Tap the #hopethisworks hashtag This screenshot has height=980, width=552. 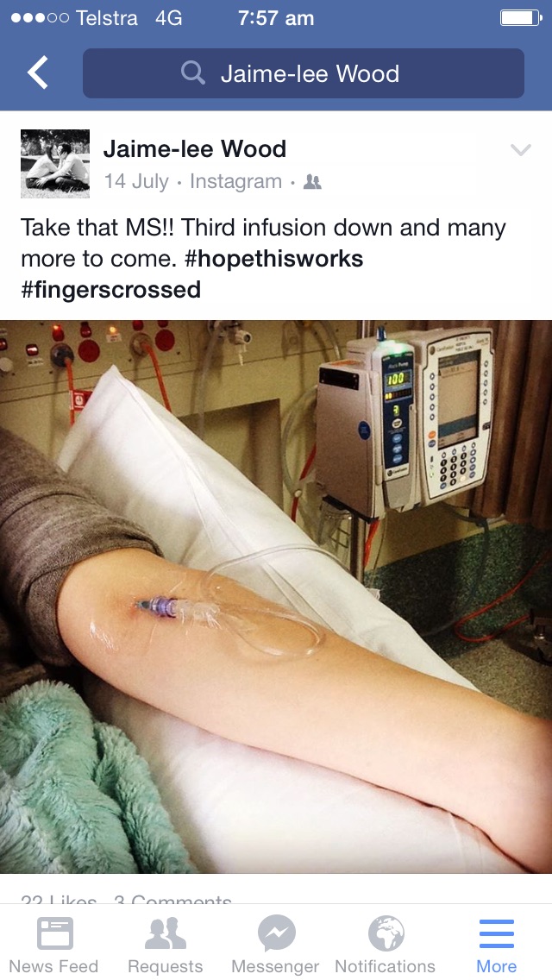click(x=273, y=258)
